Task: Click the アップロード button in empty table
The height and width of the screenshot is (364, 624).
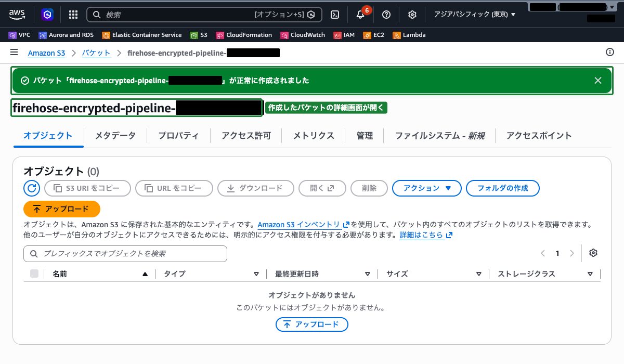Action: (x=312, y=324)
